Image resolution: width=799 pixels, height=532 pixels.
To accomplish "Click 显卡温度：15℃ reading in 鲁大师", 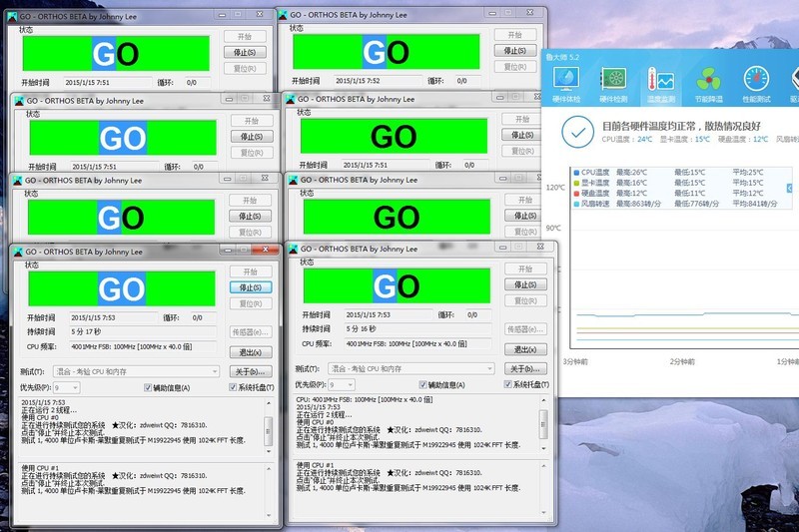I will pyautogui.click(x=685, y=139).
